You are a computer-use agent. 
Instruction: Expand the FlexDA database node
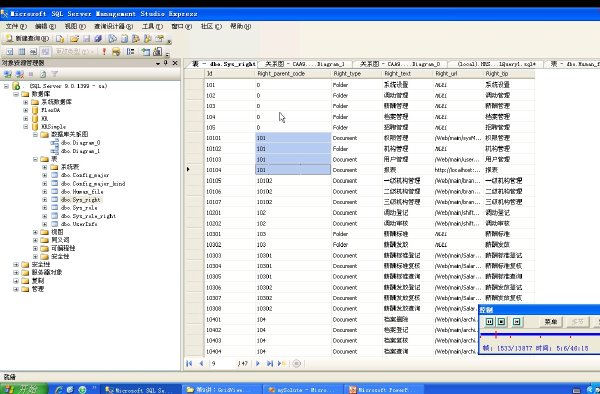pos(26,111)
